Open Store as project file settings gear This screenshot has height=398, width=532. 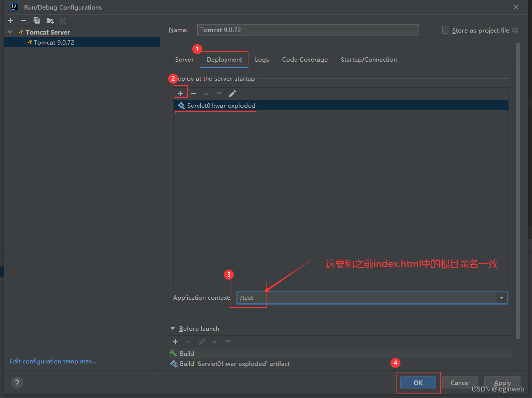click(x=515, y=31)
